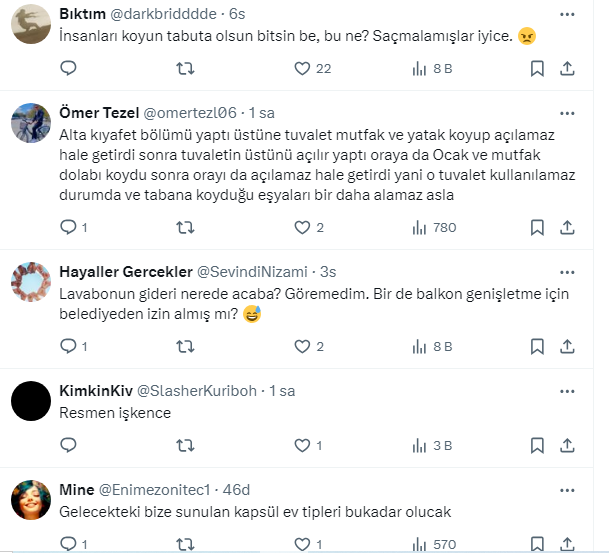Bookmark Bıktım's tweet
Screen dimensions: 609x553
537,69
